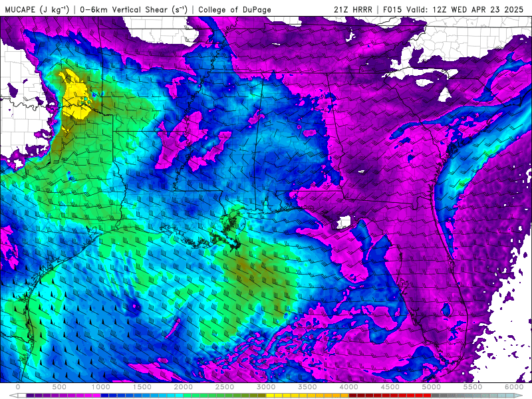
Task: Click the 5500 legend label
Action: (x=473, y=387)
